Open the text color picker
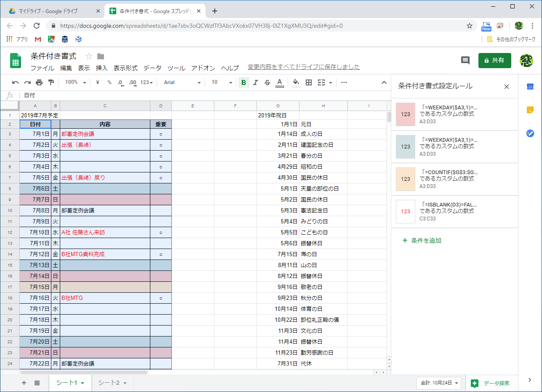542x392 pixels. click(x=279, y=82)
